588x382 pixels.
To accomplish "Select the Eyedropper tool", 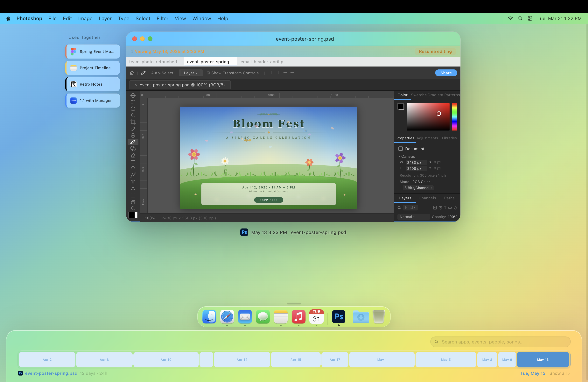I will point(133,129).
